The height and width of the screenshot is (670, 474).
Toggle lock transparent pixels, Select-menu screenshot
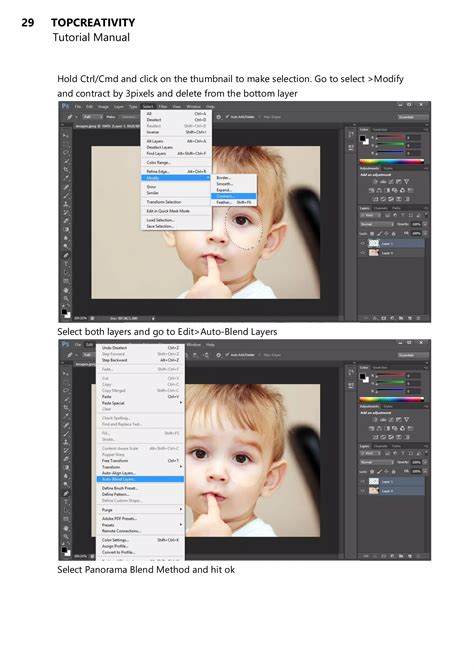tap(372, 234)
